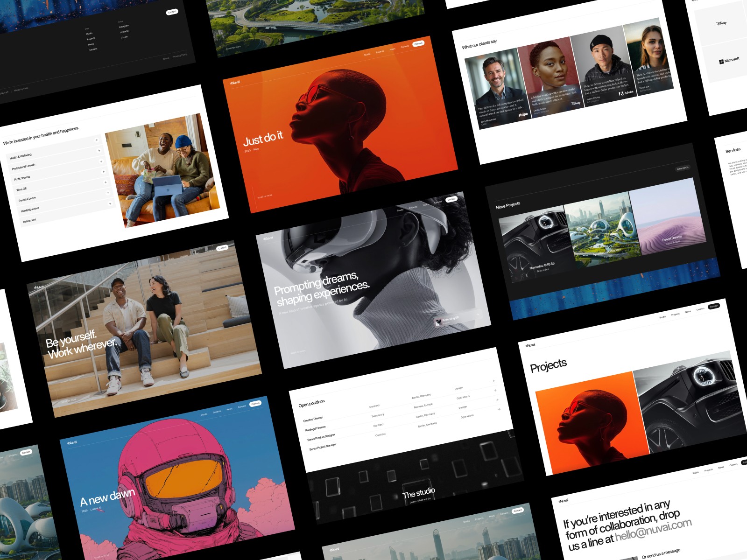Expand the Health & Wellbeing plus icon

pyautogui.click(x=97, y=140)
